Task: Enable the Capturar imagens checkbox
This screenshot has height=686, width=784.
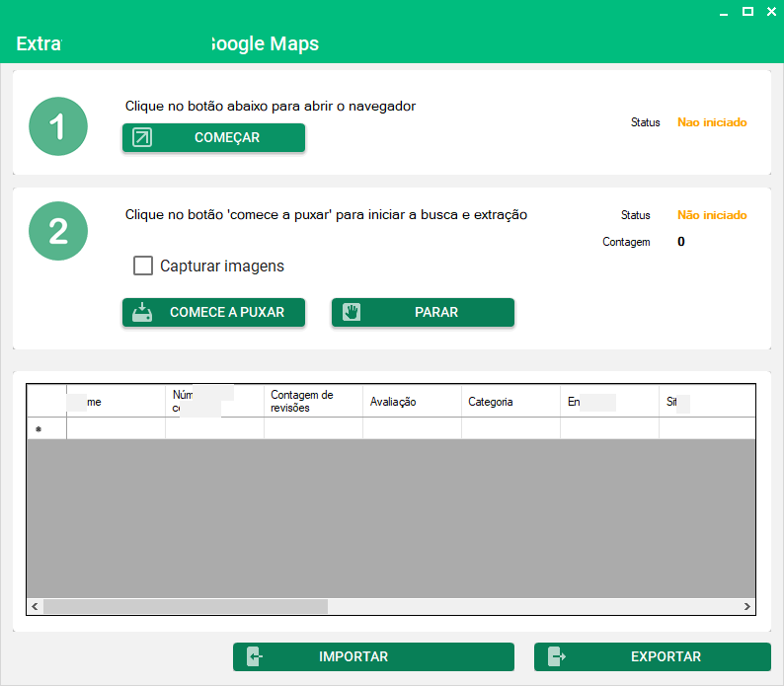Action: (x=143, y=266)
